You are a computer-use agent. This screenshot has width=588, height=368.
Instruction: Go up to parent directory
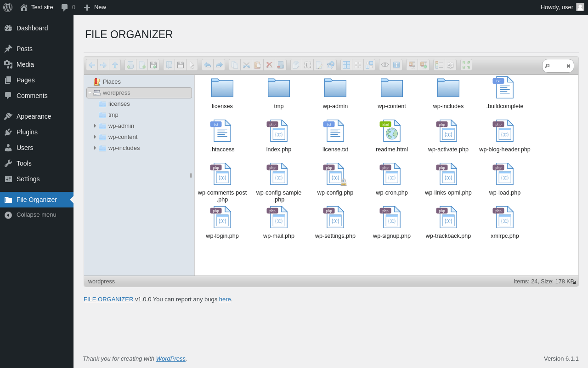click(115, 65)
